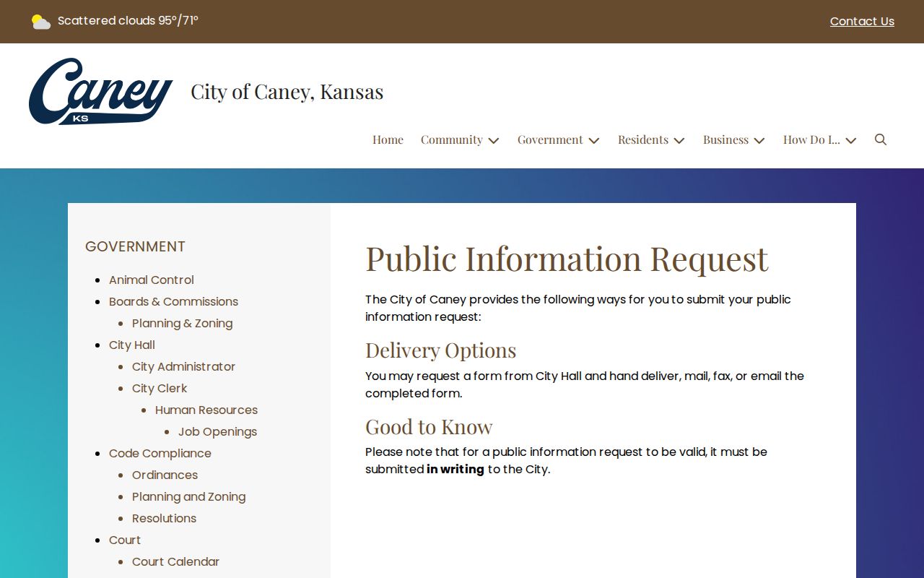Viewport: 924px width, 578px height.
Task: Open the City Clerk sidebar link
Action: pos(160,388)
